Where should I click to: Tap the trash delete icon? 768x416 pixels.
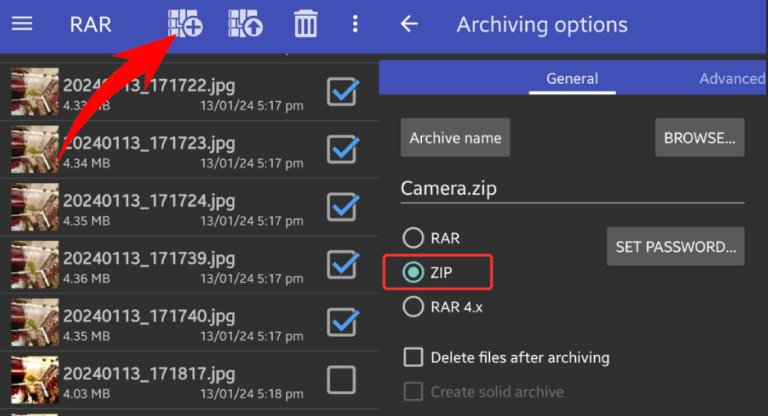(306, 24)
